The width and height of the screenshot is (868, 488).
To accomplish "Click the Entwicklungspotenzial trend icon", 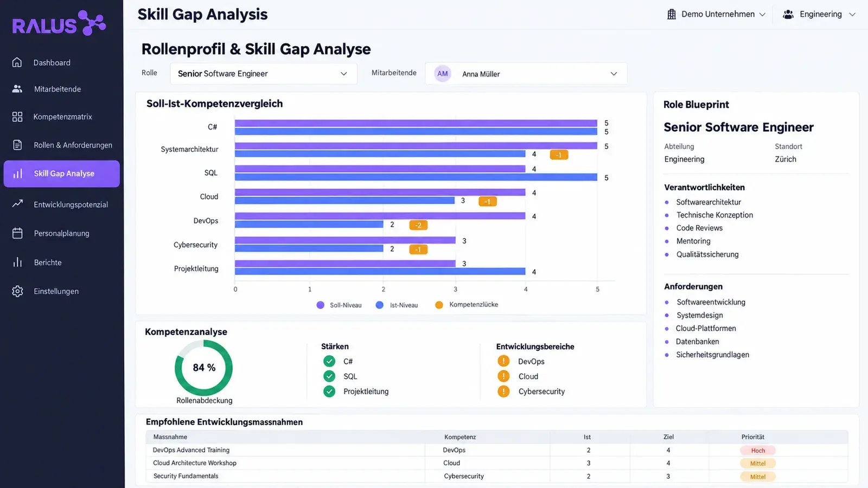I will 17,204.
